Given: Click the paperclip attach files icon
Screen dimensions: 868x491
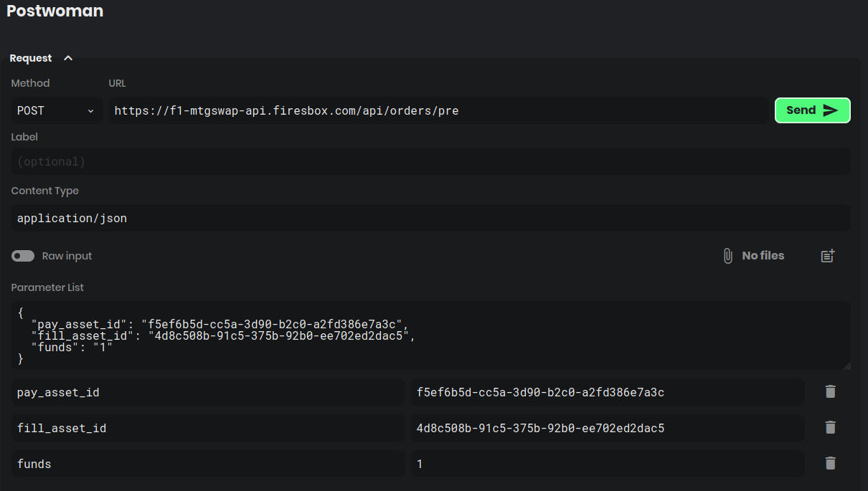Looking at the screenshot, I should 727,256.
